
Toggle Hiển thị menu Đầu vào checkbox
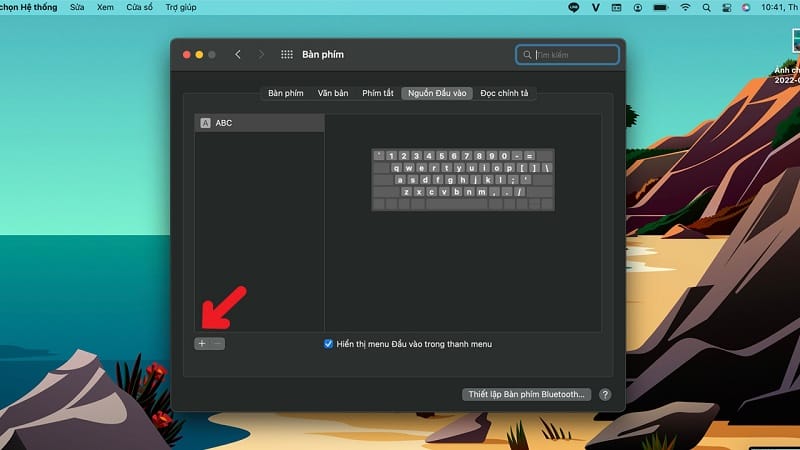[x=329, y=344]
